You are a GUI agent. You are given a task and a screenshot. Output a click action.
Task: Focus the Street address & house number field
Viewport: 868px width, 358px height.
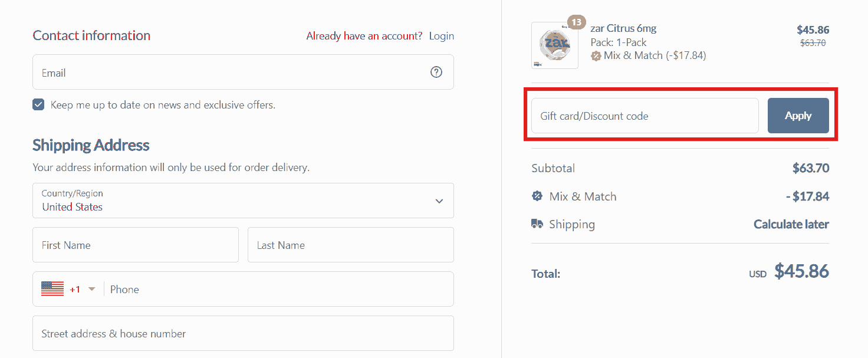(x=243, y=333)
